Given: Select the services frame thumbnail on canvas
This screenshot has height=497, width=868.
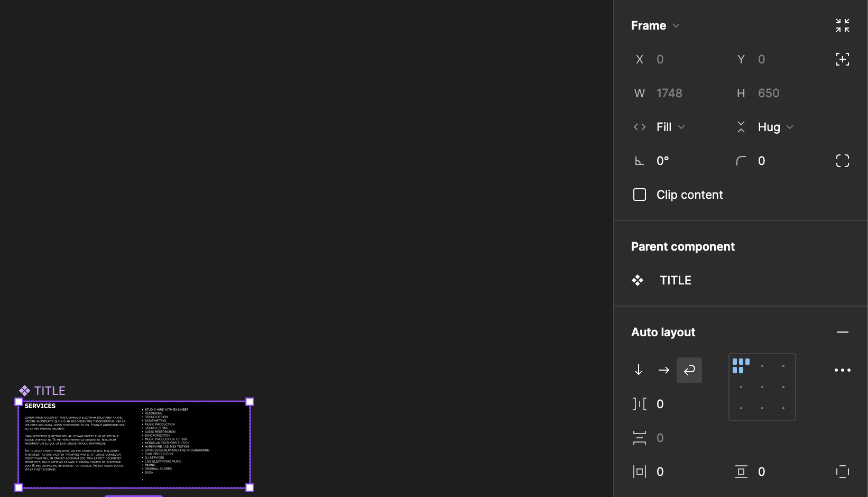Looking at the screenshot, I should [134, 445].
